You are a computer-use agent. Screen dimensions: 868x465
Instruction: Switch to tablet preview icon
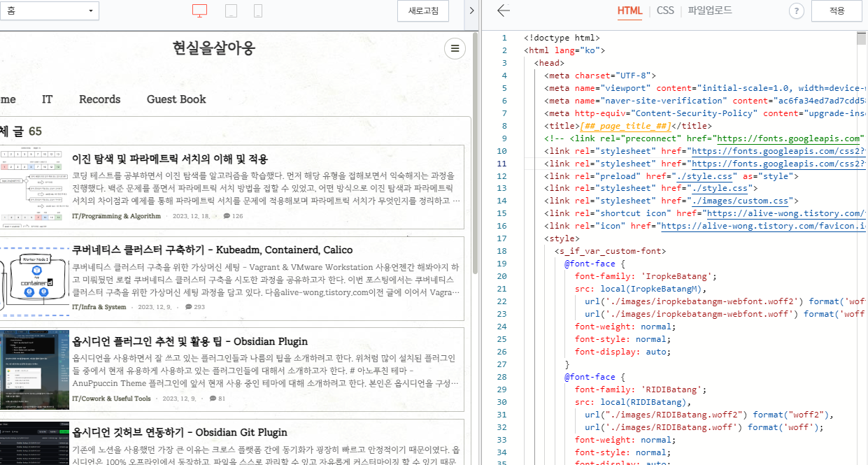tap(231, 10)
